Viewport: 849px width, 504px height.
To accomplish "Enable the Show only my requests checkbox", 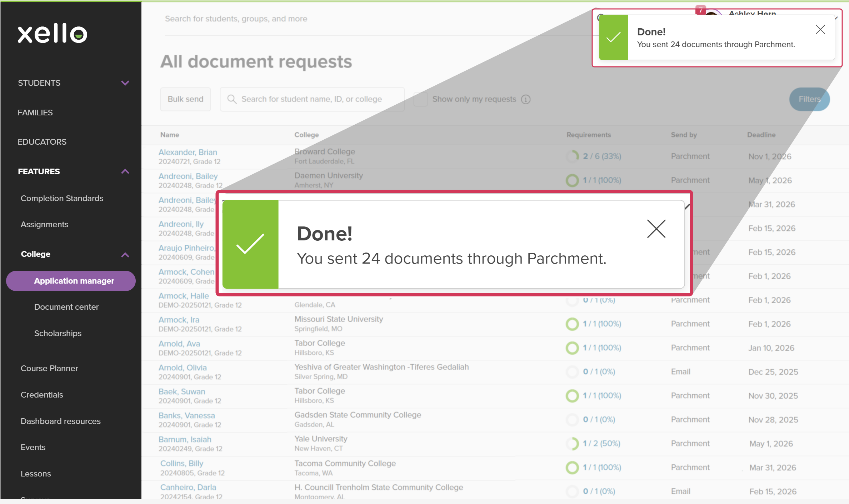I will pyautogui.click(x=420, y=99).
